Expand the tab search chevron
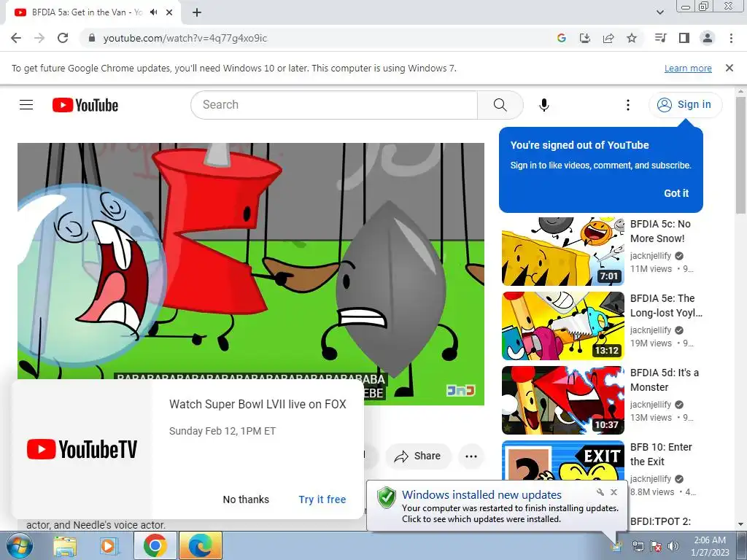The height and width of the screenshot is (560, 747). 659,12
